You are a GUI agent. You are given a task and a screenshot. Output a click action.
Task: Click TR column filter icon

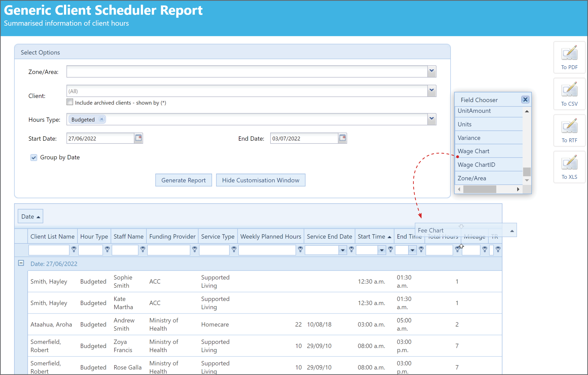tap(498, 249)
